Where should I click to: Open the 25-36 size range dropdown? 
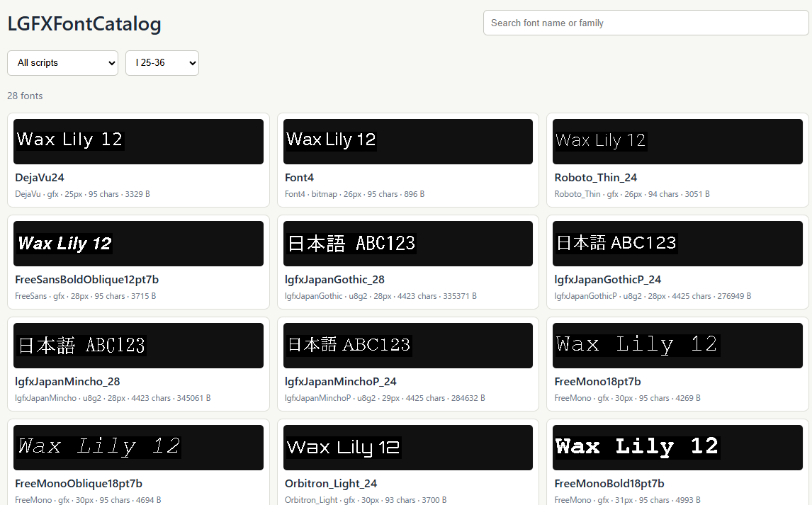click(x=162, y=63)
